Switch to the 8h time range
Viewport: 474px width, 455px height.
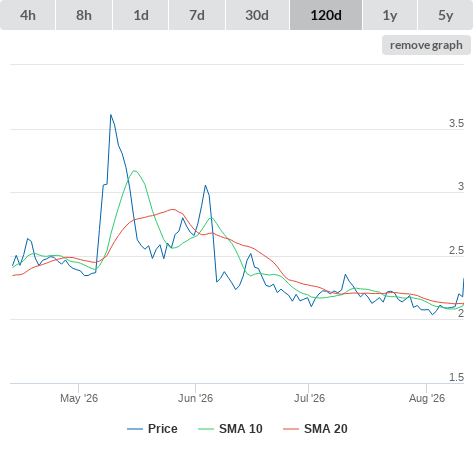(84, 15)
